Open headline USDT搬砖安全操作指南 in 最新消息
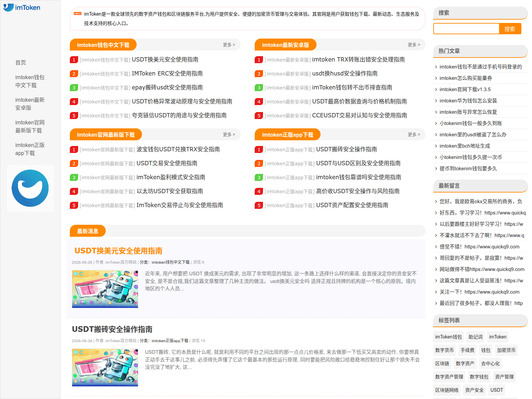 click(112, 329)
